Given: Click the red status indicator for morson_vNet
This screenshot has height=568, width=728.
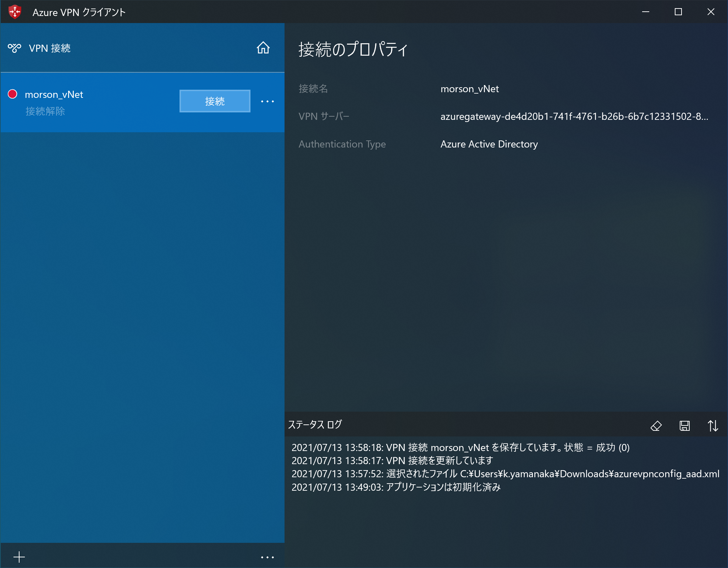Looking at the screenshot, I should 13,94.
